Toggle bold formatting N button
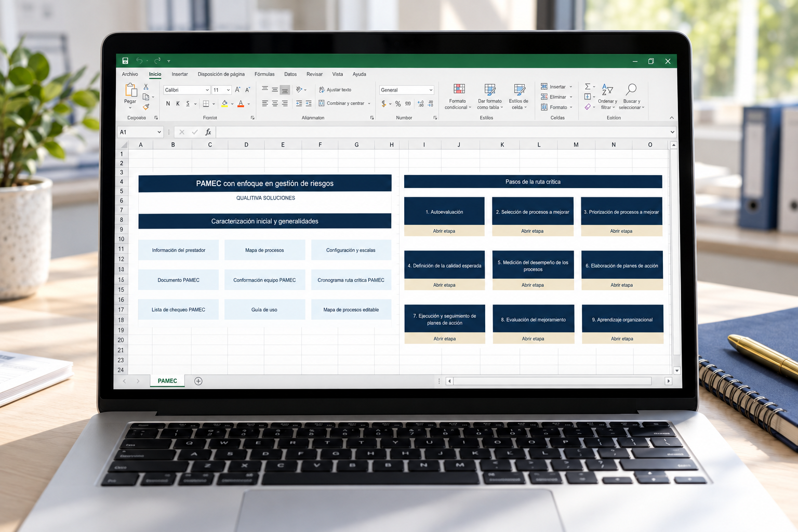This screenshot has width=798, height=532. [x=168, y=104]
